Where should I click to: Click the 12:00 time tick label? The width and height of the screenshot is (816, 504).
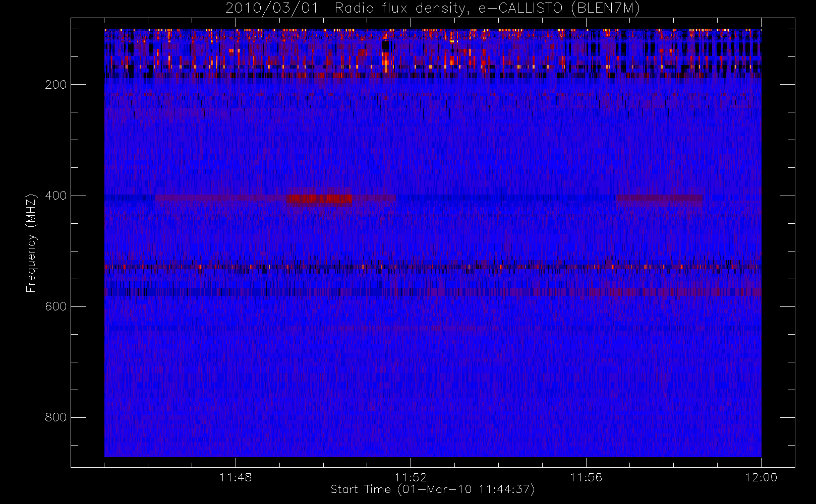(761, 477)
